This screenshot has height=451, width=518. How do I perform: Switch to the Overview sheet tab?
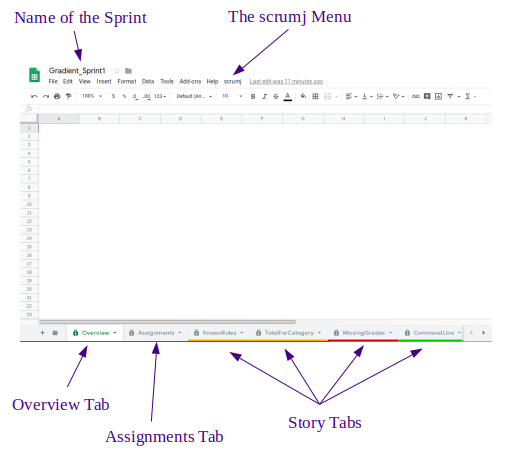point(95,333)
